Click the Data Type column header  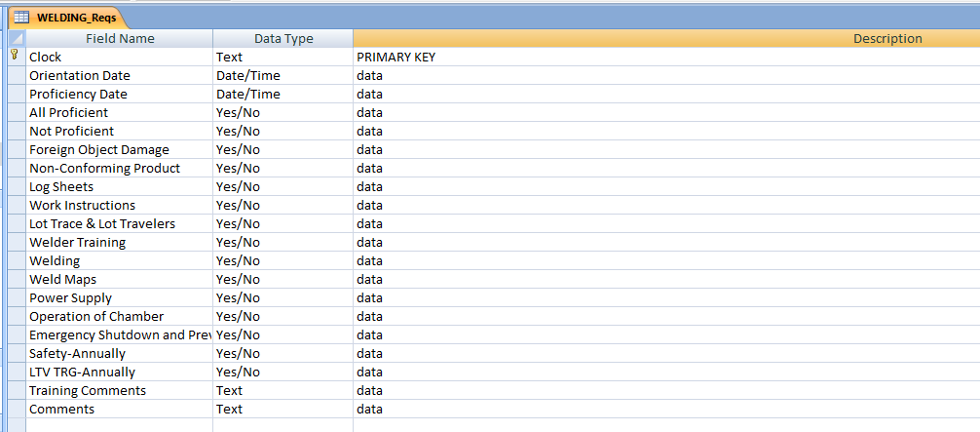283,38
